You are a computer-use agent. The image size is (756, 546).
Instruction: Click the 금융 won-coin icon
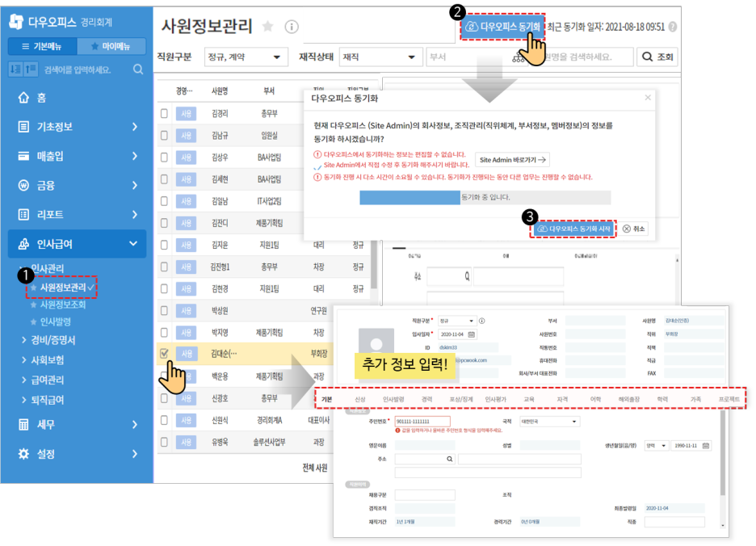coord(23,185)
